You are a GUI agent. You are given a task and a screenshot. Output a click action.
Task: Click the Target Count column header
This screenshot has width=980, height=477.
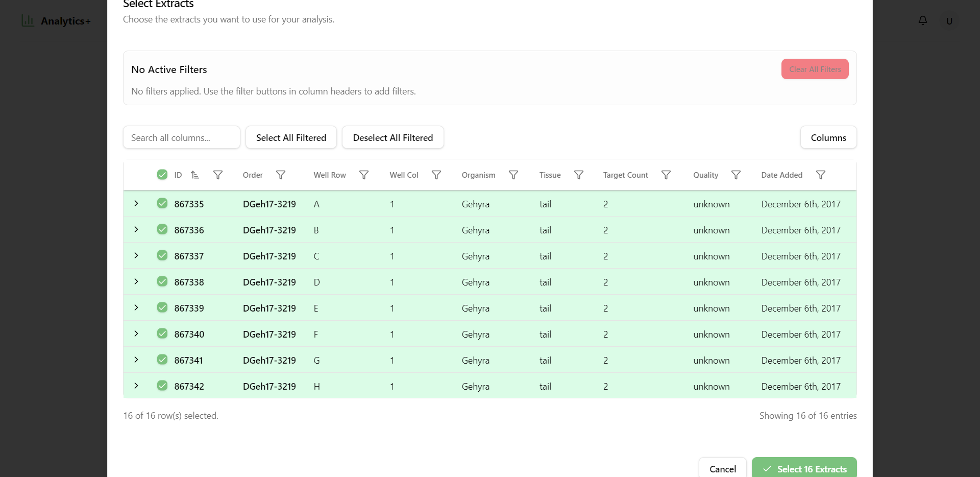625,175
